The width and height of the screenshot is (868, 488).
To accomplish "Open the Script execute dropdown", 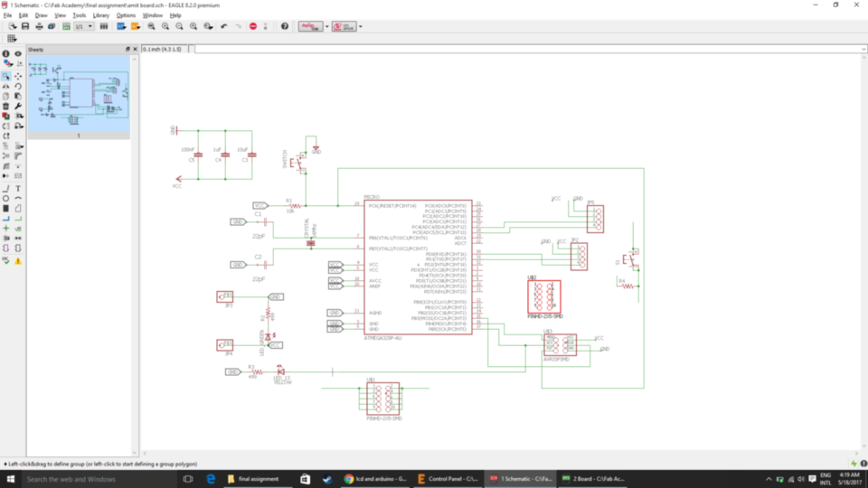I will pyautogui.click(x=121, y=26).
